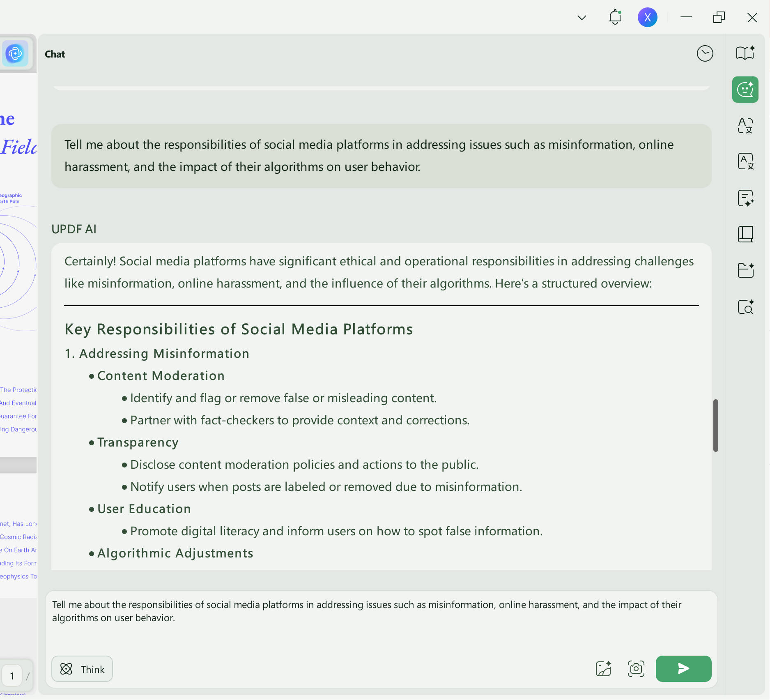Click the page number field showing 1
The image size is (770, 700).
[12, 676]
